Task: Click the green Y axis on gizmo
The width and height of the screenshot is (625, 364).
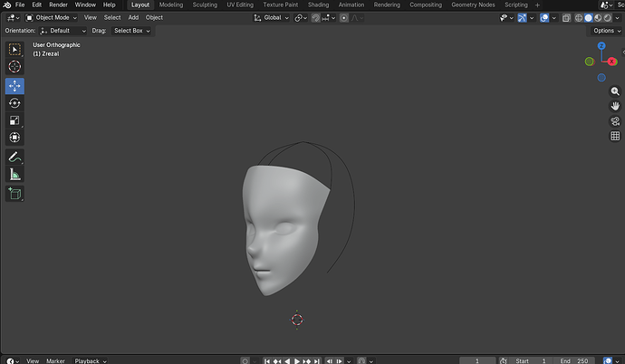Action: pos(589,62)
